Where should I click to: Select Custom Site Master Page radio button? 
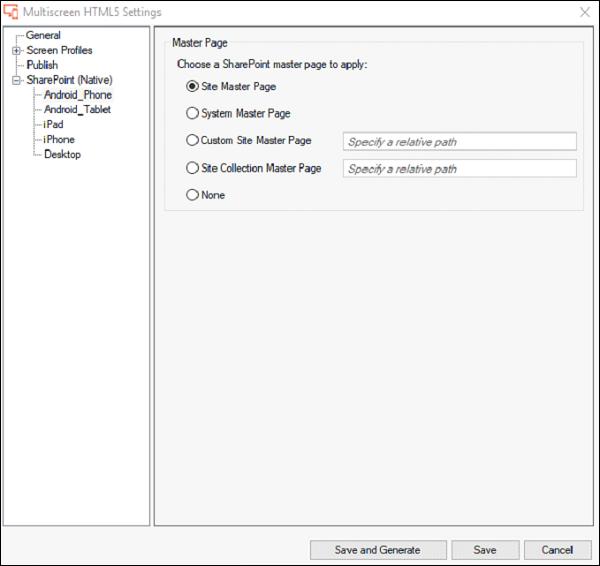pyautogui.click(x=192, y=140)
